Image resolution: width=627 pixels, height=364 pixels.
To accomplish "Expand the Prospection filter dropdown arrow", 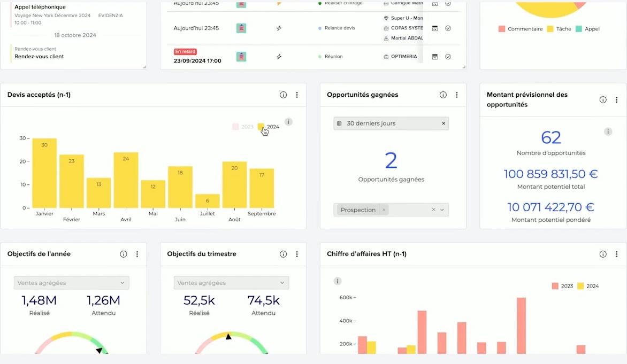I will pos(442,210).
